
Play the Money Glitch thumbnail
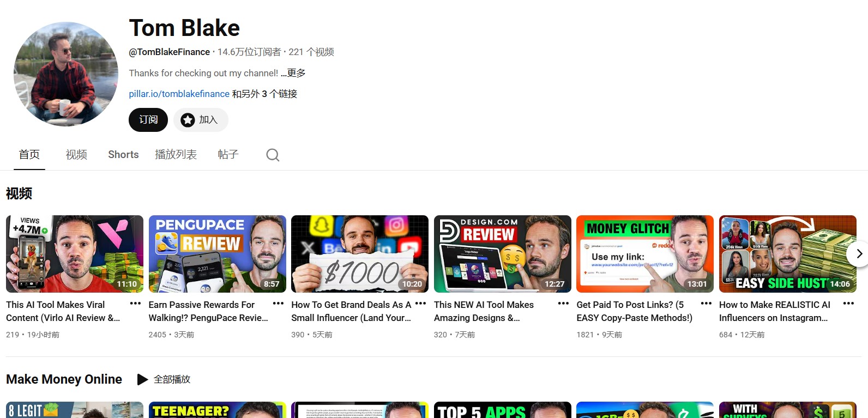coord(645,254)
